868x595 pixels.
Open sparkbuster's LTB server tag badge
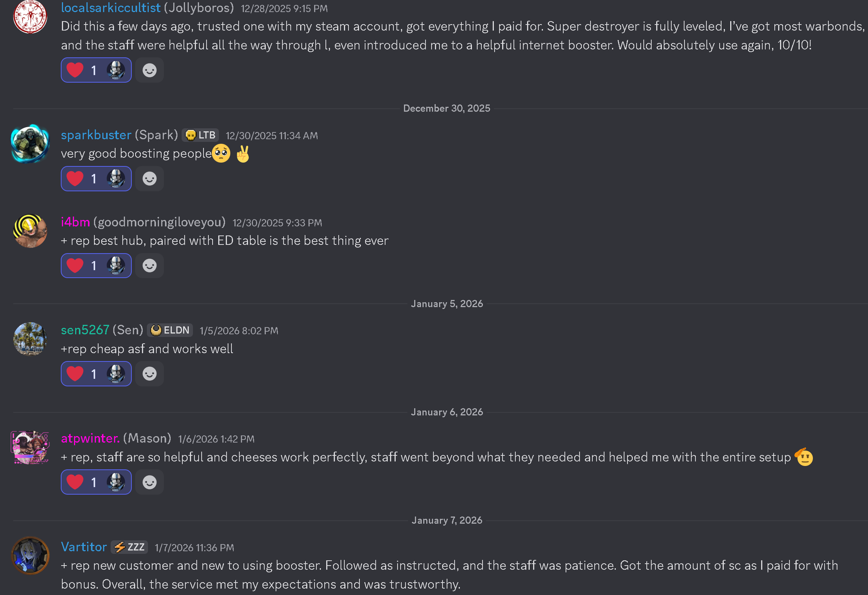pos(200,135)
